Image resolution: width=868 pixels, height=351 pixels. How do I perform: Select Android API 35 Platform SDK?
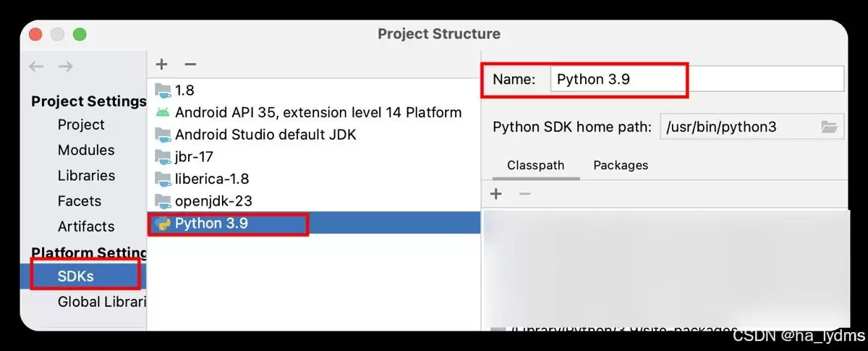[314, 112]
